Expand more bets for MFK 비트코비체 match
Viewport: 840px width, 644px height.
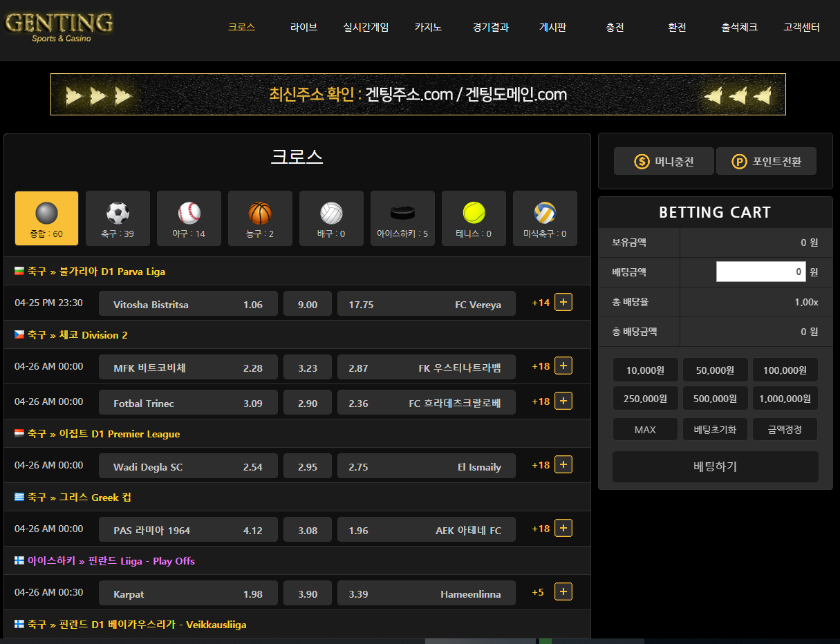tap(563, 366)
